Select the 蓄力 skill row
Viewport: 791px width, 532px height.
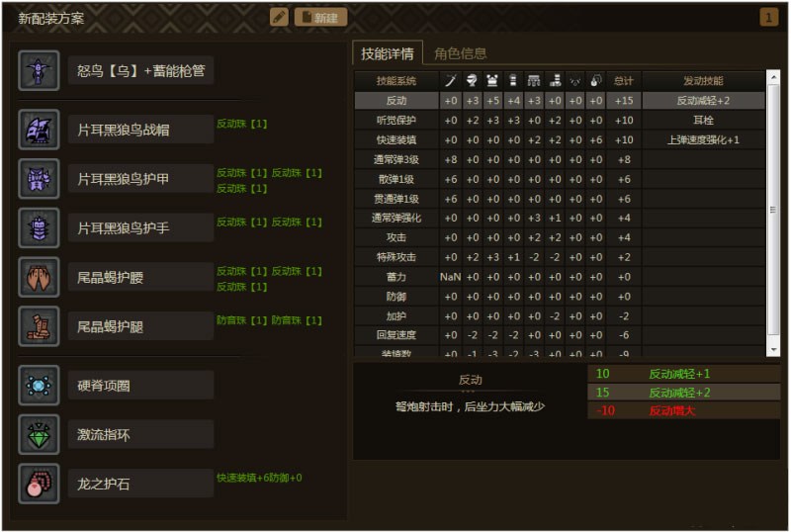point(560,277)
